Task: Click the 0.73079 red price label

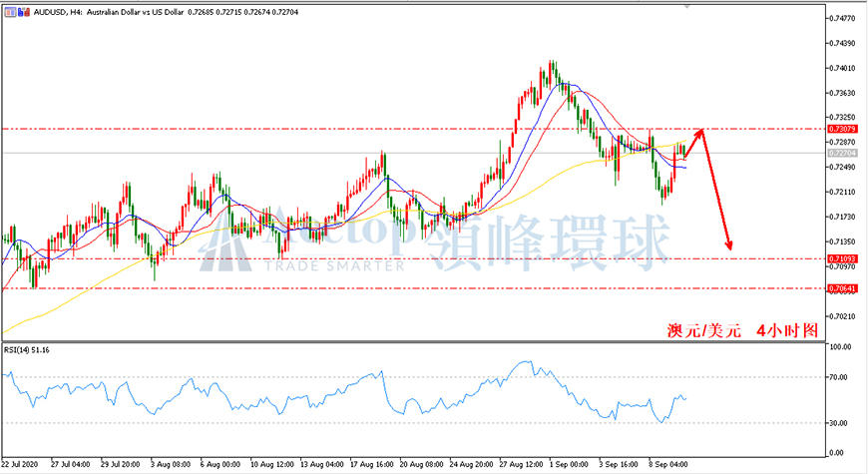Action: (x=842, y=129)
